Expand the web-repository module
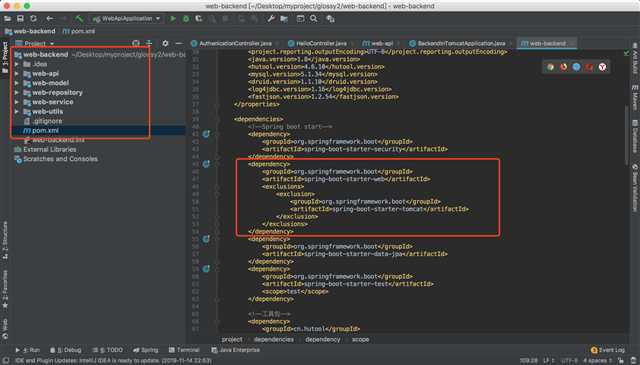 (x=17, y=93)
